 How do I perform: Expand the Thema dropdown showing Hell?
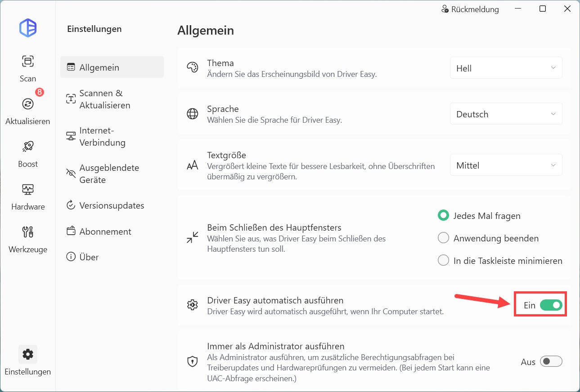pos(506,68)
